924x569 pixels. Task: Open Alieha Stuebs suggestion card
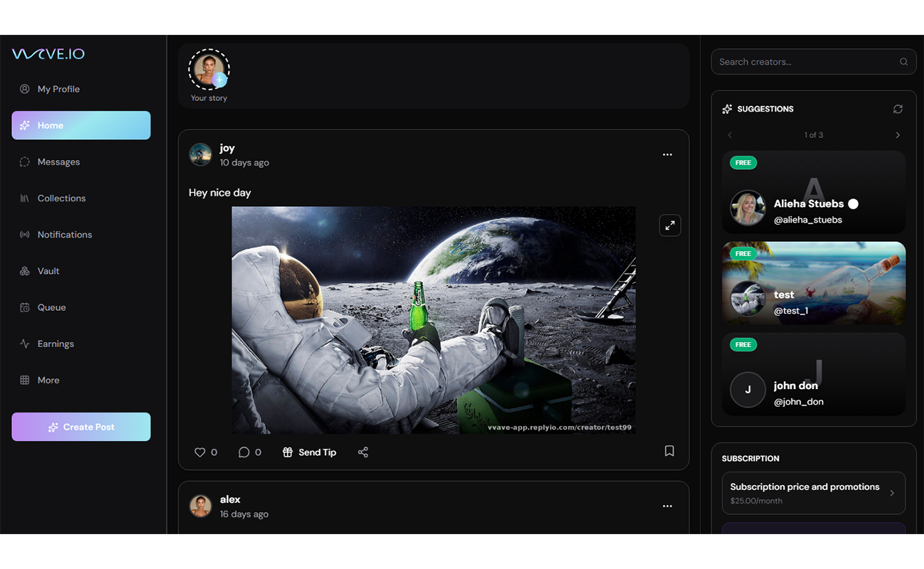[x=813, y=193]
